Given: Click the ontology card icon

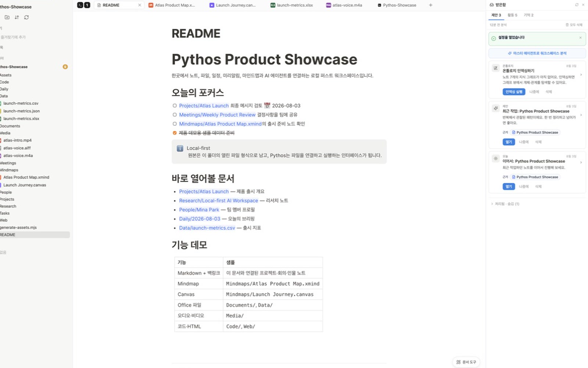Looking at the screenshot, I should (x=496, y=68).
